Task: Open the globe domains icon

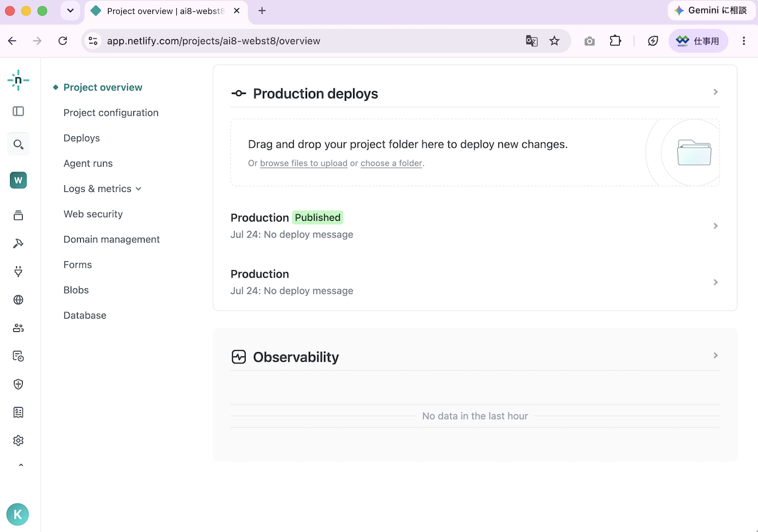Action: click(x=18, y=300)
